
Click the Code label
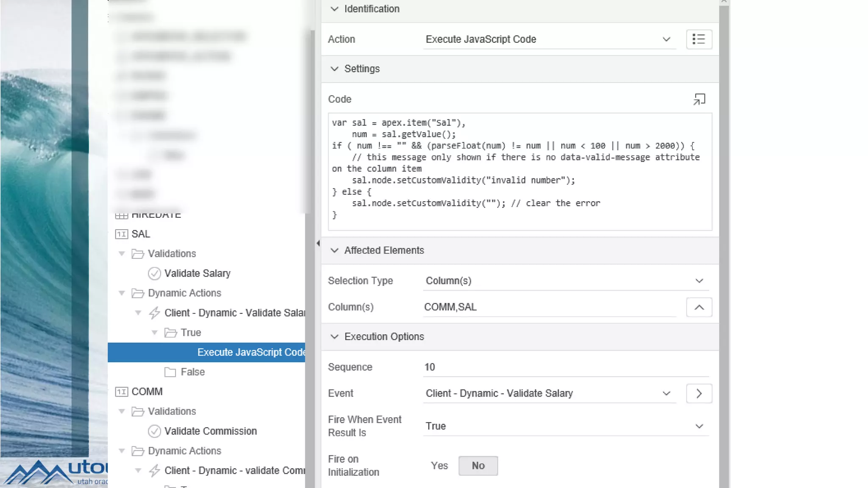(339, 99)
